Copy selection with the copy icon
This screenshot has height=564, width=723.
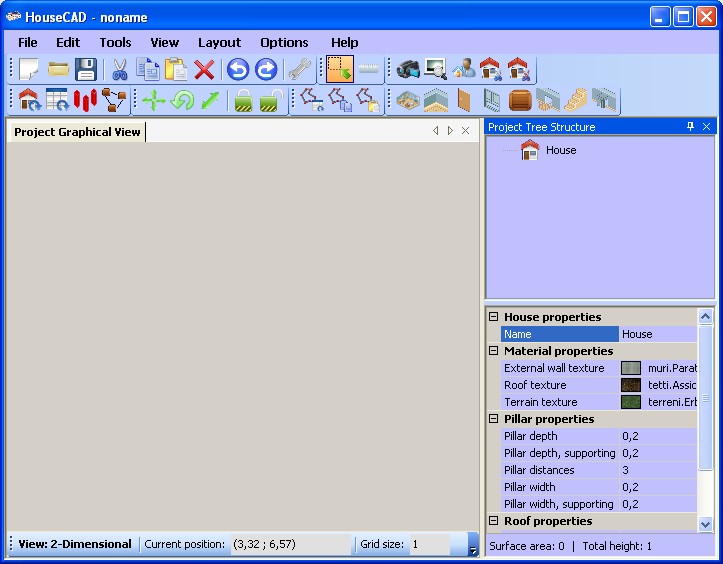pyautogui.click(x=148, y=69)
